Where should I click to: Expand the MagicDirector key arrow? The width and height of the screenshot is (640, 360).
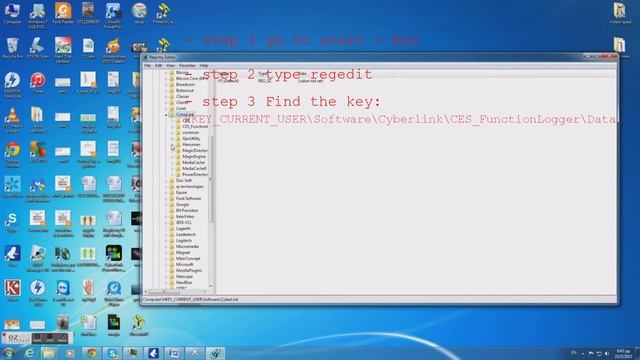(x=173, y=151)
